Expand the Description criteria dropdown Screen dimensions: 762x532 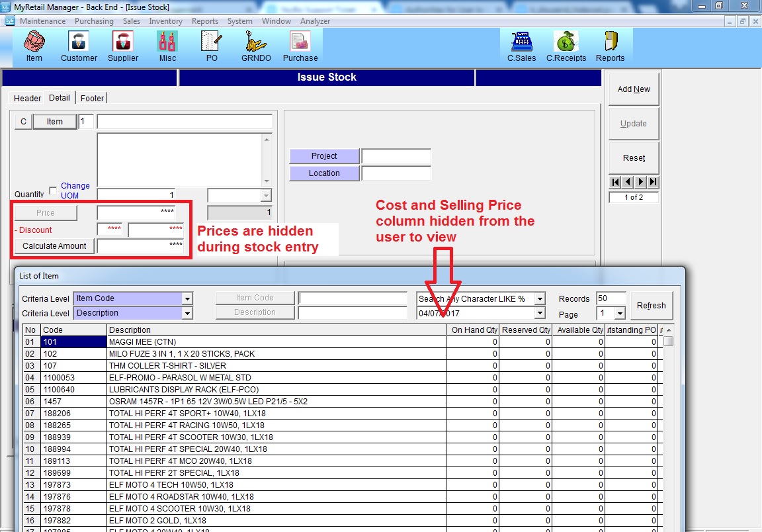tap(187, 314)
